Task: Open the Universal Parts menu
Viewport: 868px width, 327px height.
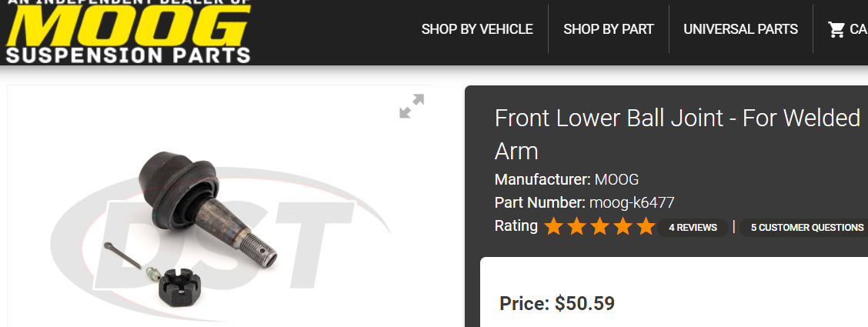Action: 741,29
